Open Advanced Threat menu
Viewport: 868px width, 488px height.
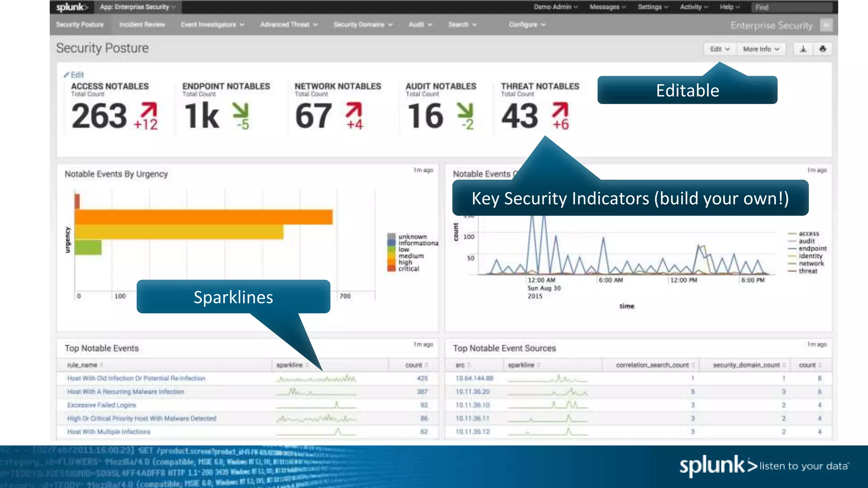pos(289,25)
